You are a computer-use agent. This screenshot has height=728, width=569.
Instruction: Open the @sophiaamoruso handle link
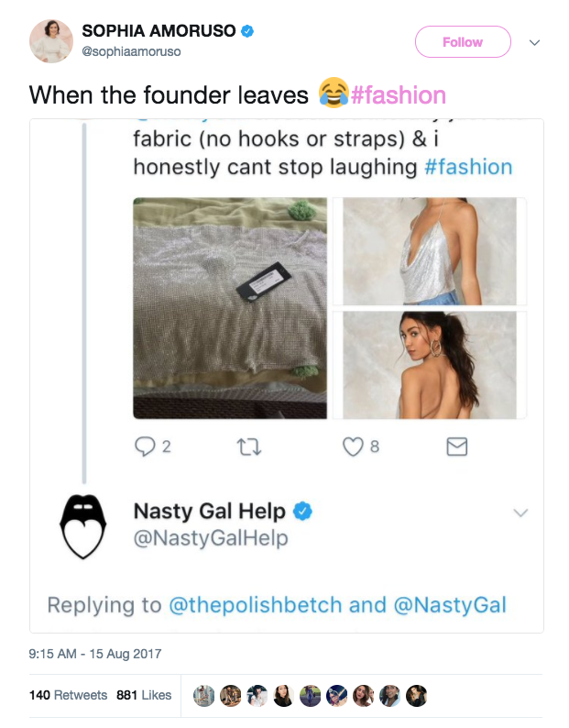tap(132, 51)
